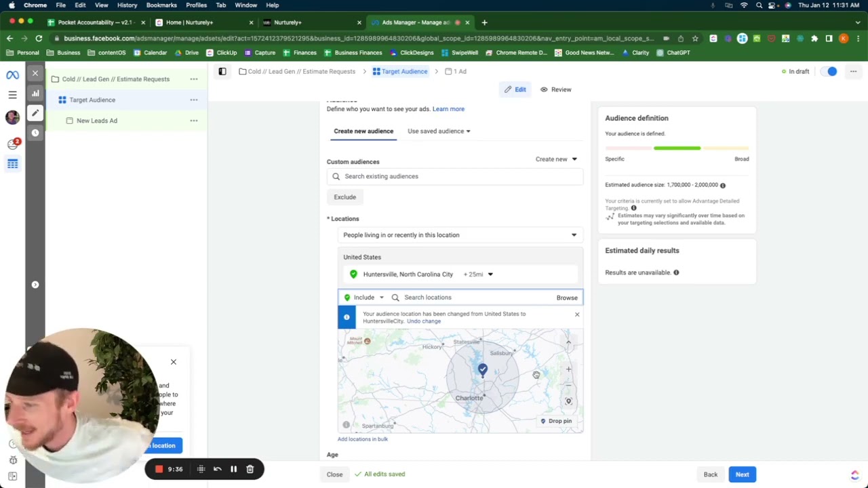Image resolution: width=868 pixels, height=488 pixels.
Task: Open more options next to draft toggle
Action: 854,71
